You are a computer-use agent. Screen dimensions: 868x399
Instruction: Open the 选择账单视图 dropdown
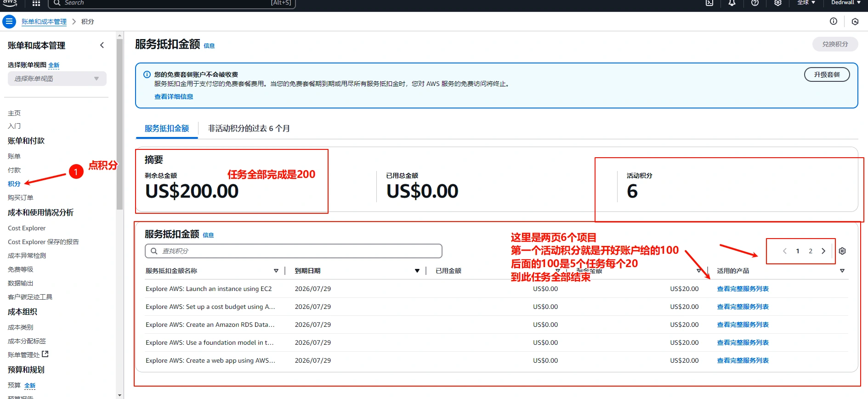[x=57, y=79]
